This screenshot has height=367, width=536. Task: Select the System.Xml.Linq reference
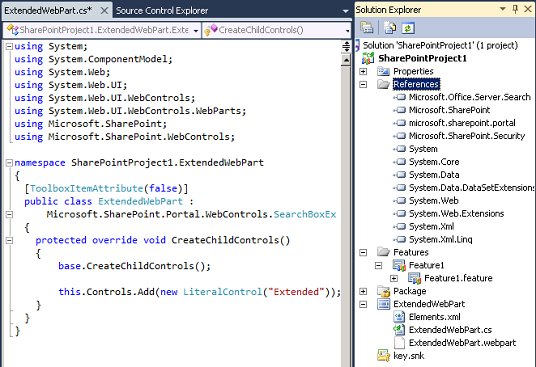click(x=441, y=240)
